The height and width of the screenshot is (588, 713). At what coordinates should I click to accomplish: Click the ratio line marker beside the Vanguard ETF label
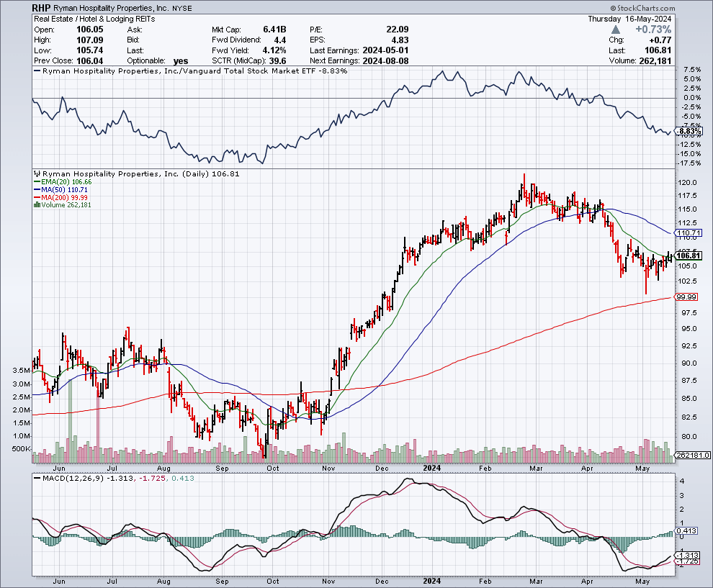[x=37, y=71]
